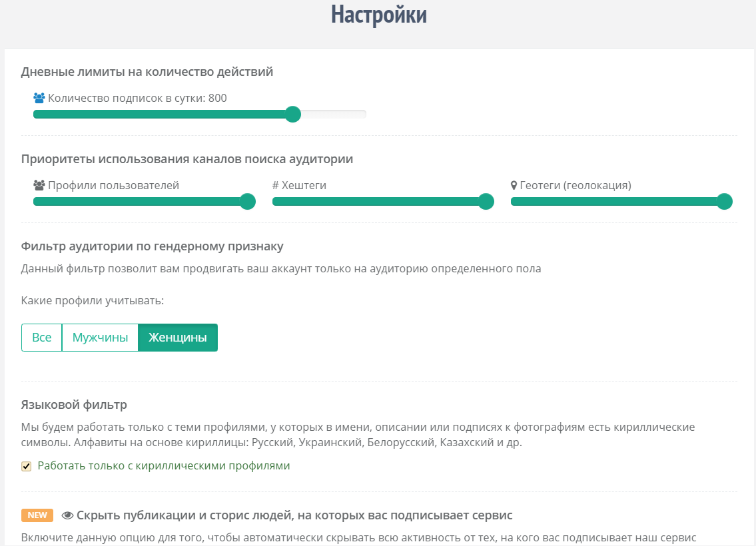Click the Скрыть публикации и сторис heading

294,515
